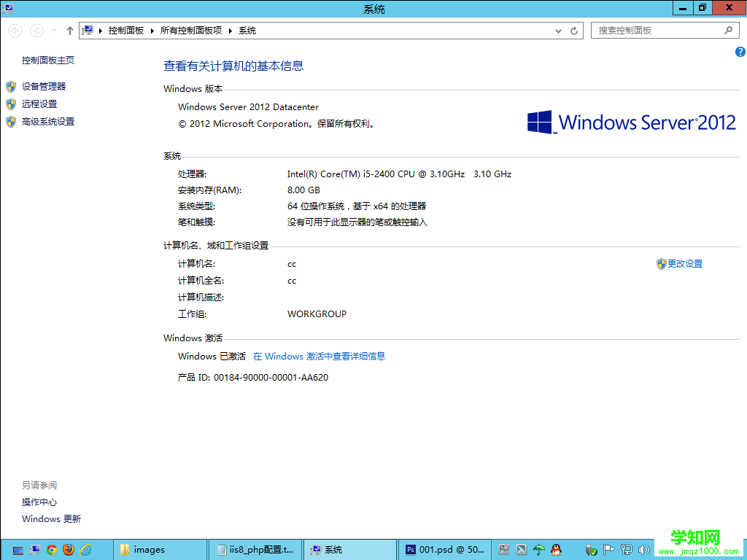Click the show desktop icon in taskbar

tap(18, 550)
